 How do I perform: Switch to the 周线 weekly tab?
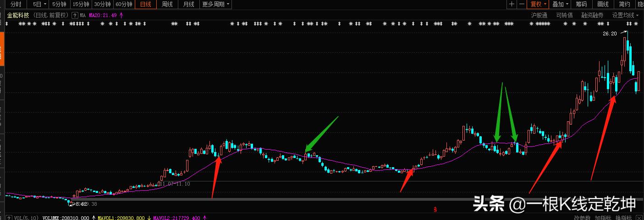(x=167, y=4)
